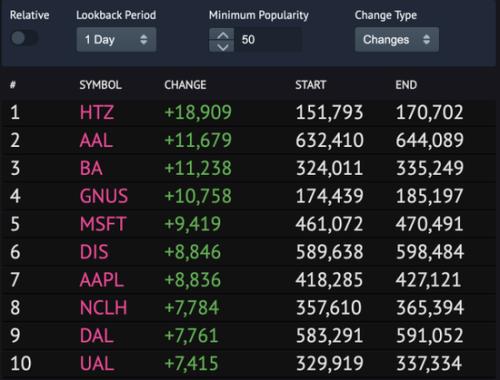Focus the Minimum Popularity field showing 50
This screenshot has height=380, width=500.
pyautogui.click(x=268, y=40)
